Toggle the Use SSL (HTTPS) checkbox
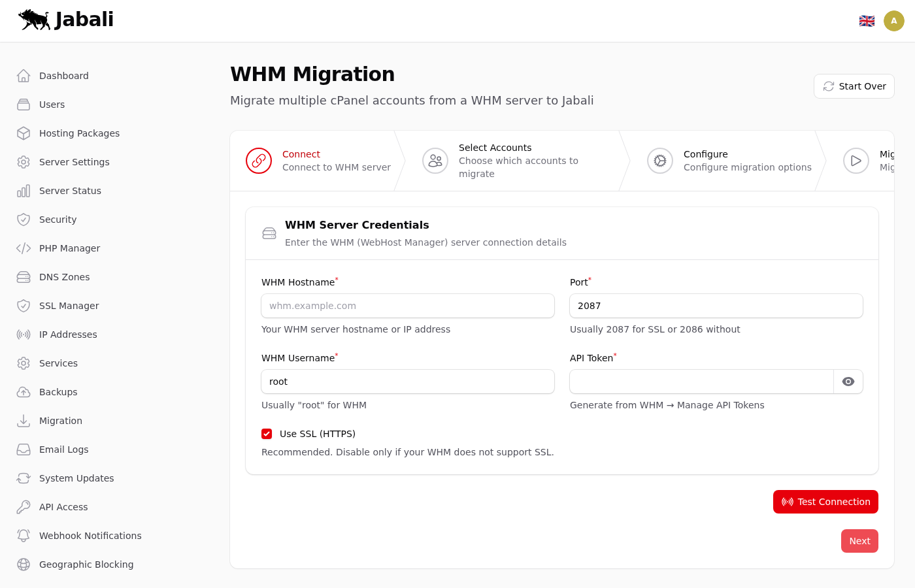Screen dimensions: 915x588 (267, 434)
